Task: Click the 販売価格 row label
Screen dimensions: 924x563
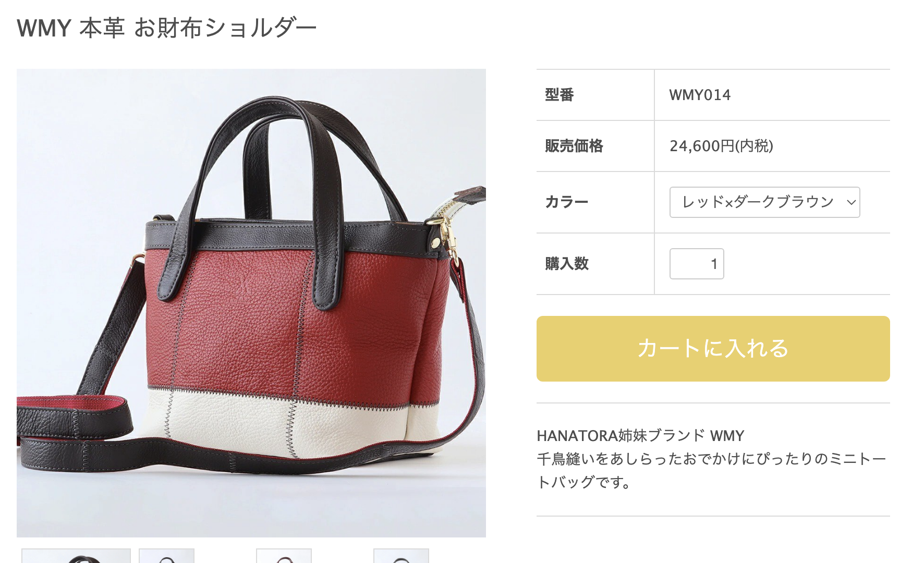Action: click(x=574, y=146)
